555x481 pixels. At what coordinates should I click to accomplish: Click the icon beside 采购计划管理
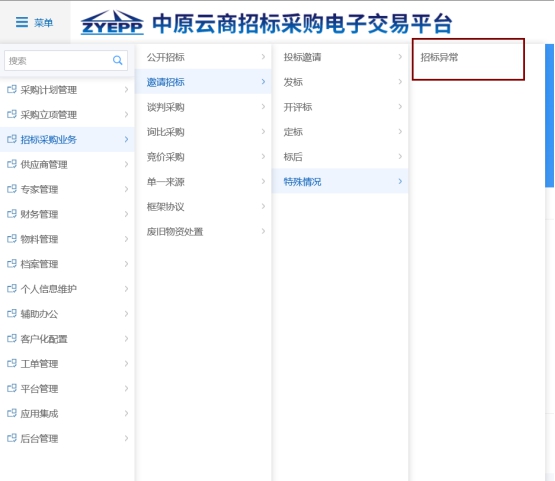(12, 89)
